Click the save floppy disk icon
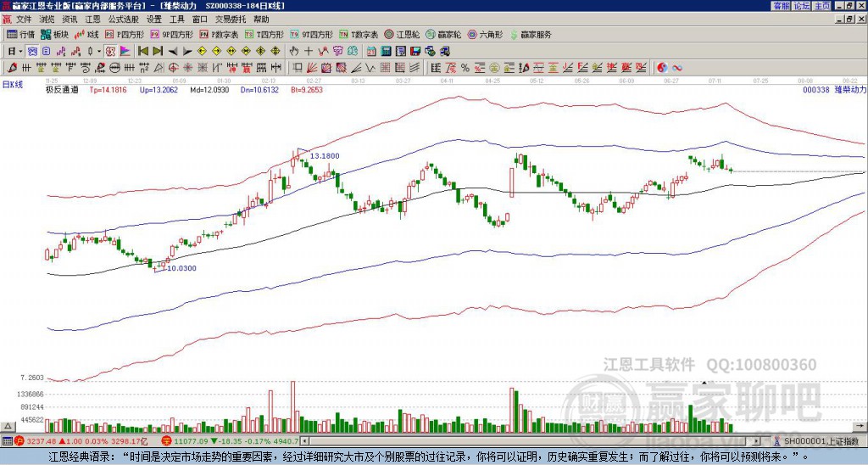 415,51
